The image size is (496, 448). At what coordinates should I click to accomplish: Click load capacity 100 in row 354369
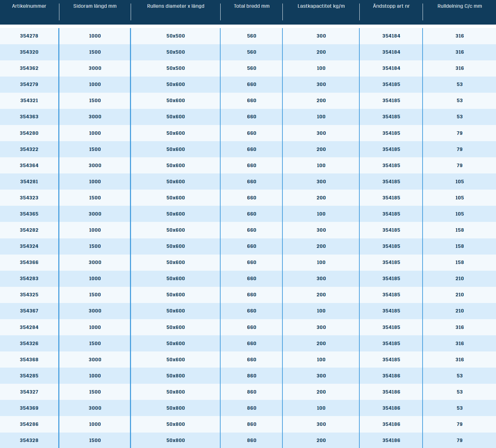pos(321,408)
